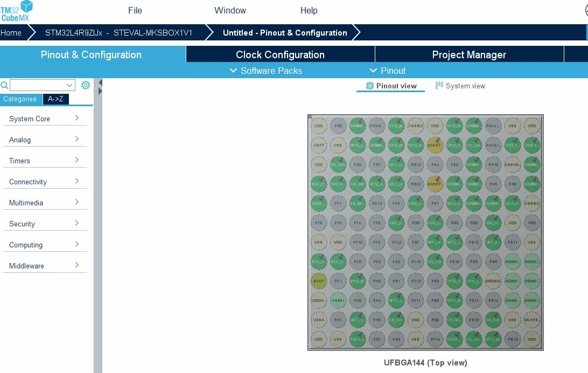Expand the Timers category
Screen dimensions: 588x373
pos(45,161)
